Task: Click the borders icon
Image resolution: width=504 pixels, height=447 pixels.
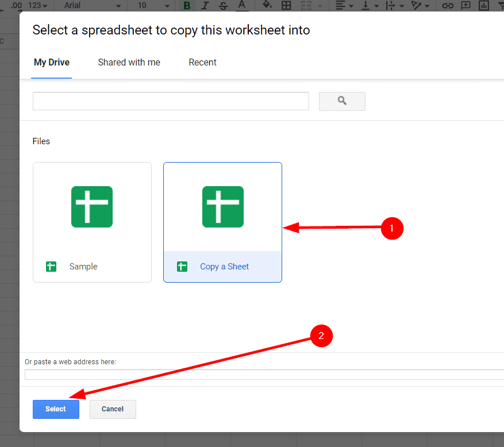Action: pyautogui.click(x=286, y=5)
